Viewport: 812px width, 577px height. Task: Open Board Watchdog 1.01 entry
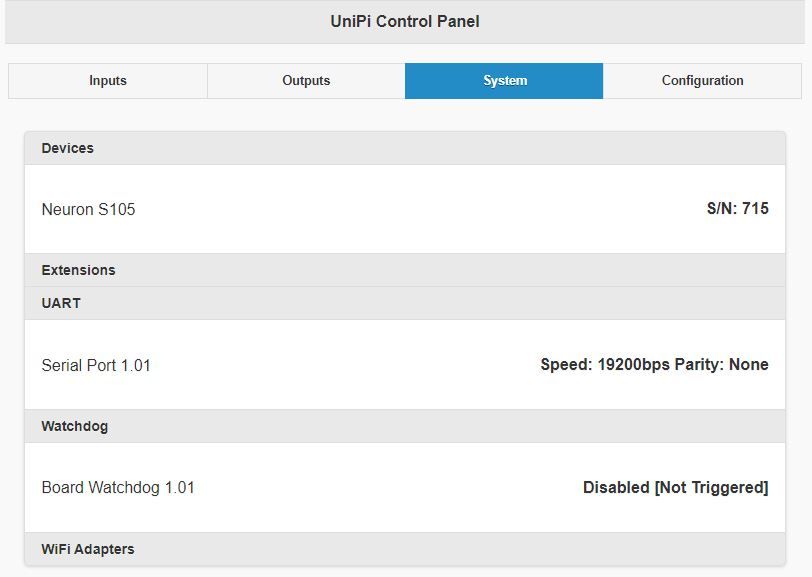click(x=118, y=488)
